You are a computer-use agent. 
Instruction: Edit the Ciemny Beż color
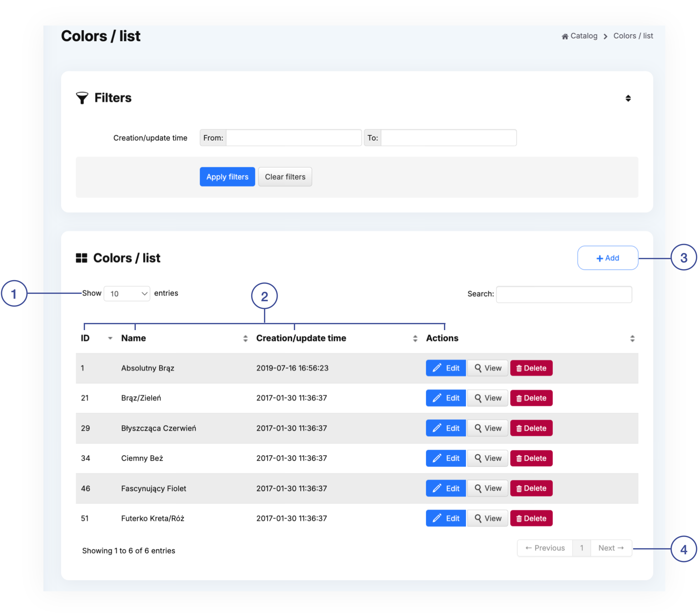click(x=445, y=458)
